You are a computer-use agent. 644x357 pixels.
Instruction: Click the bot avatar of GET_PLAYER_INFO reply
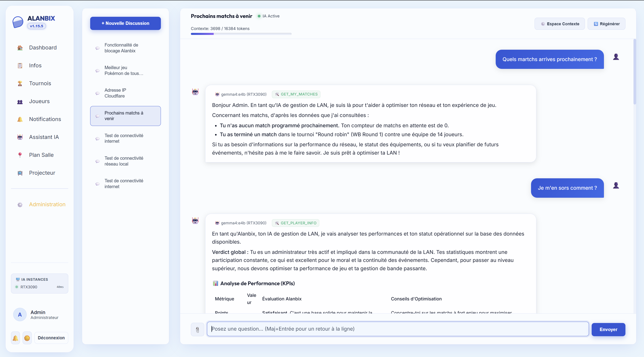point(195,221)
